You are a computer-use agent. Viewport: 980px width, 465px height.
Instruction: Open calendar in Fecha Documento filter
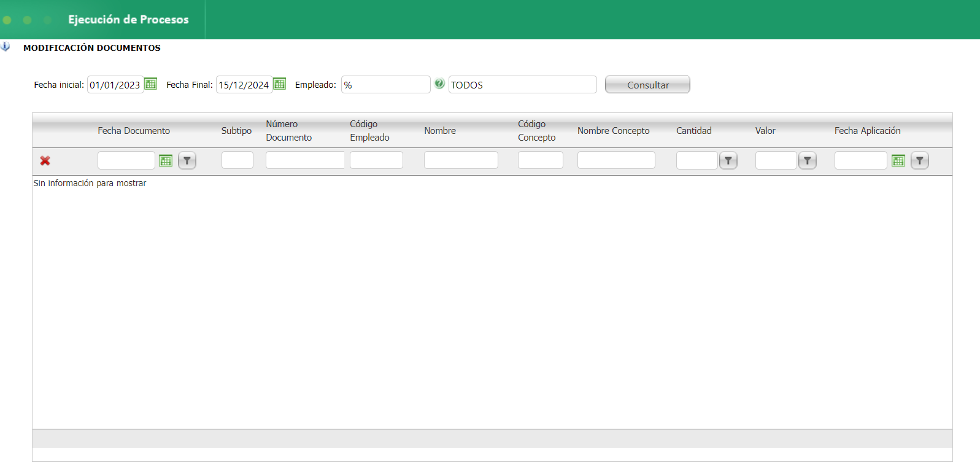(x=166, y=161)
